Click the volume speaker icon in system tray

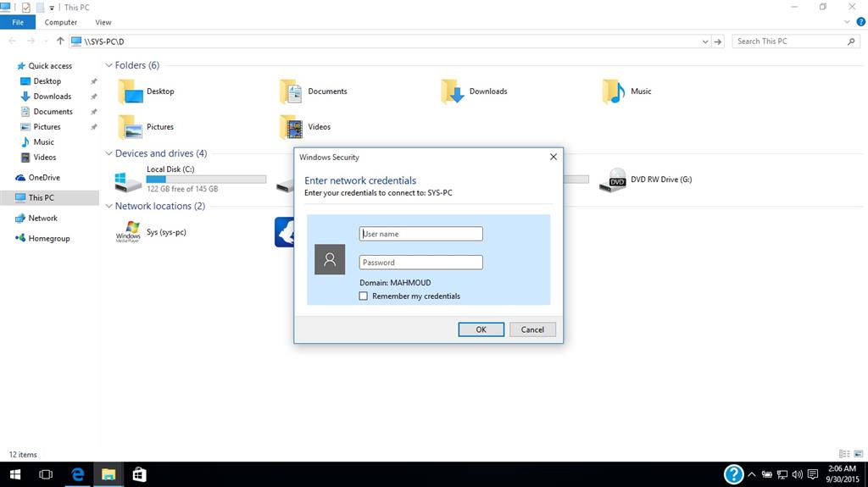click(x=797, y=474)
